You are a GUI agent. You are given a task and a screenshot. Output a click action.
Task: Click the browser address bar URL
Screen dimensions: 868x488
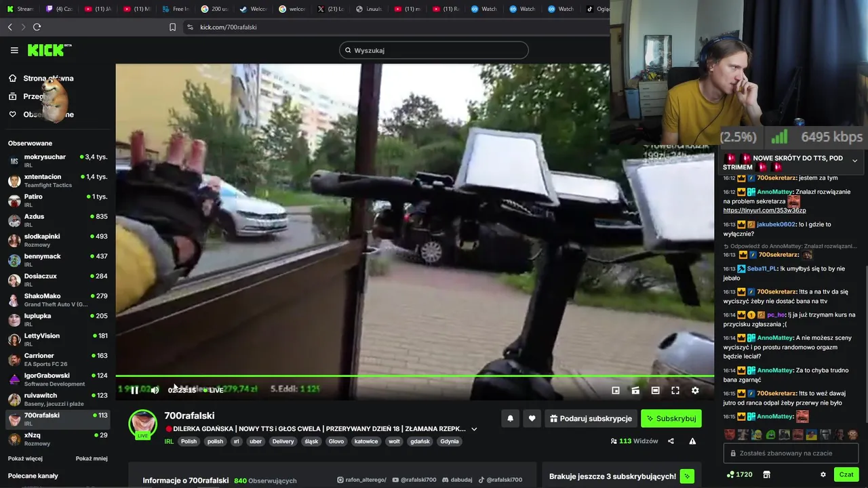(x=228, y=27)
